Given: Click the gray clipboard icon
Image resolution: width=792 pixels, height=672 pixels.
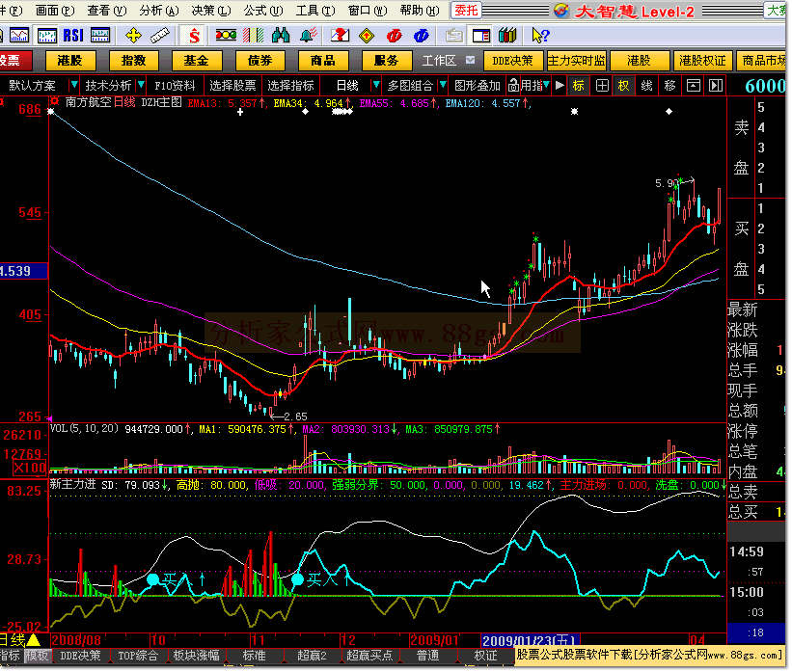Looking at the screenshot, I should coord(454,36).
